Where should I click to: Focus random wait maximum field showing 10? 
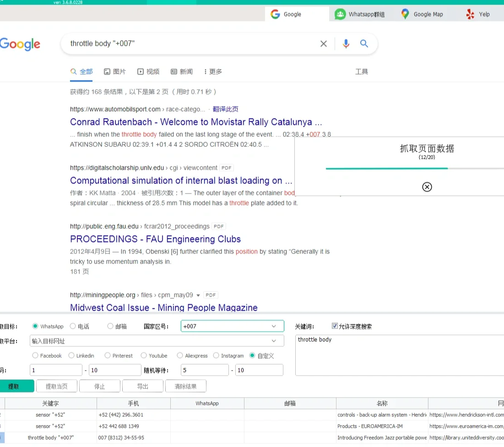point(259,370)
